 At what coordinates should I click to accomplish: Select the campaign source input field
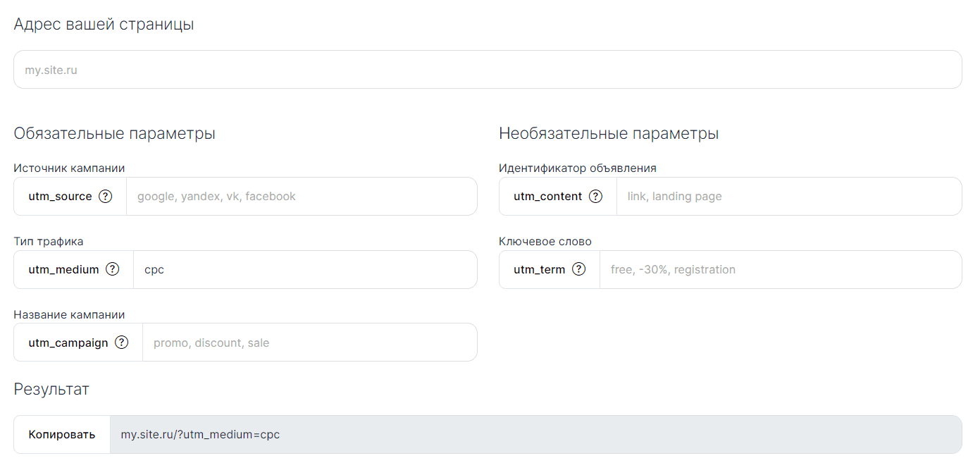(303, 196)
